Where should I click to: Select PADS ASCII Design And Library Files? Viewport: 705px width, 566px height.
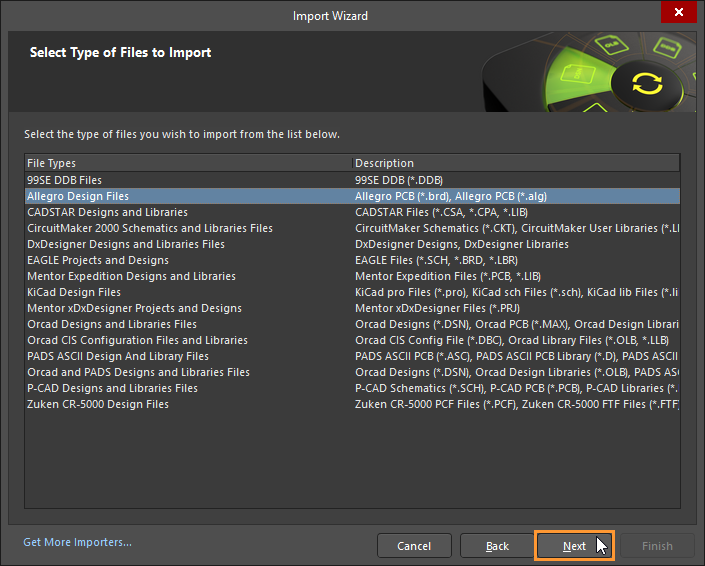pyautogui.click(x=118, y=356)
